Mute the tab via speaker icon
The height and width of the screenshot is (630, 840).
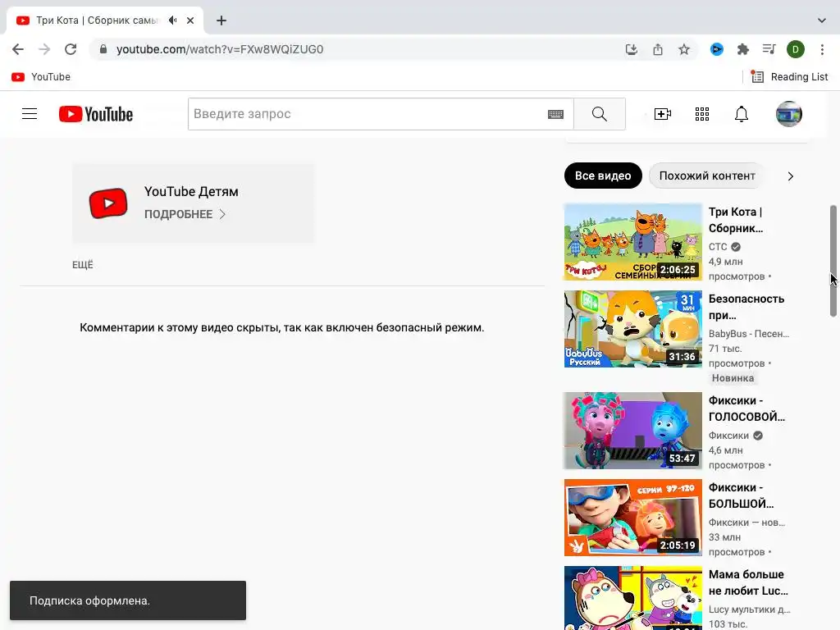[x=172, y=21]
